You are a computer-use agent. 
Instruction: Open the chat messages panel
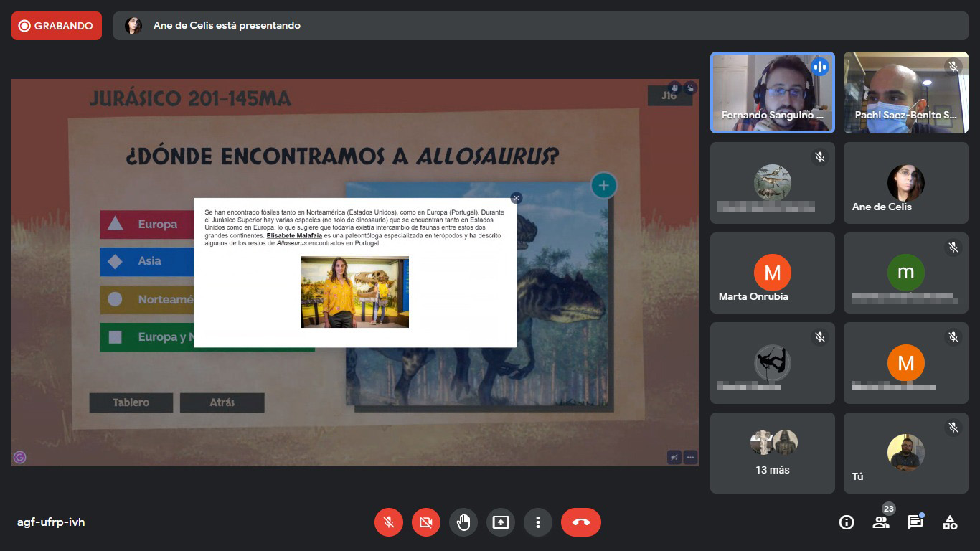(x=915, y=522)
